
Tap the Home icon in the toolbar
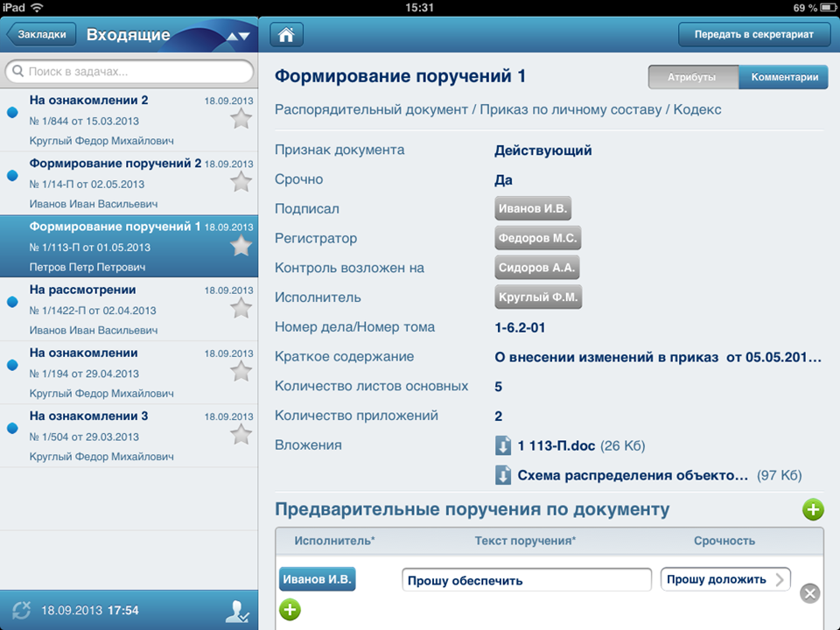284,34
